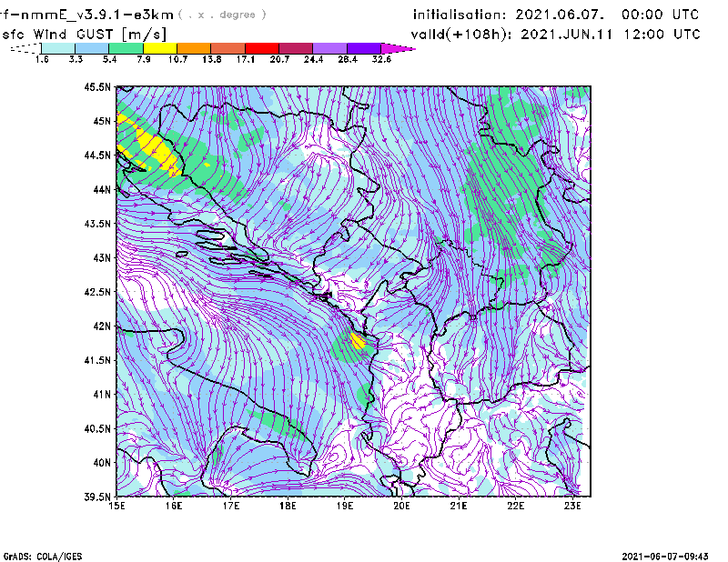The width and height of the screenshot is (728, 562).
Task: Click the legend value 3.3
Action: (x=76, y=59)
